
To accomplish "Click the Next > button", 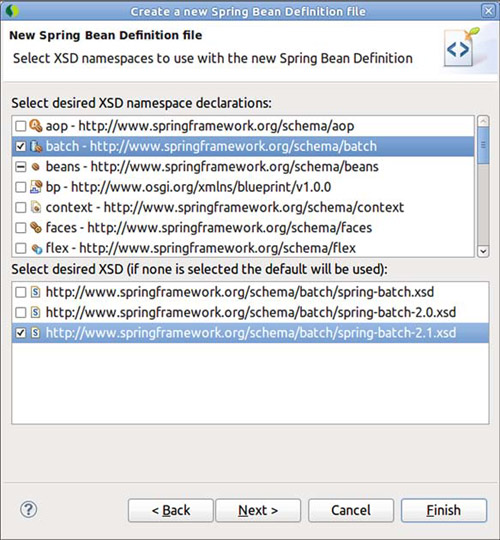I will click(258, 510).
